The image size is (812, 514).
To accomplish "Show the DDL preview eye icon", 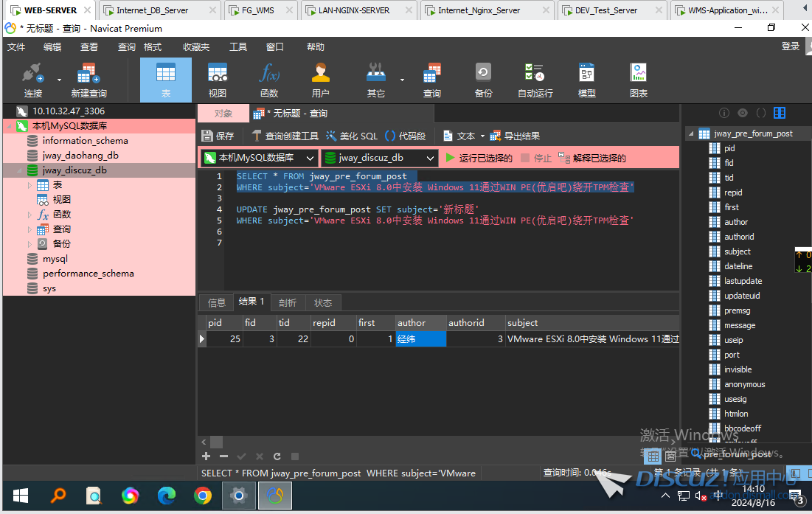I will tap(743, 113).
